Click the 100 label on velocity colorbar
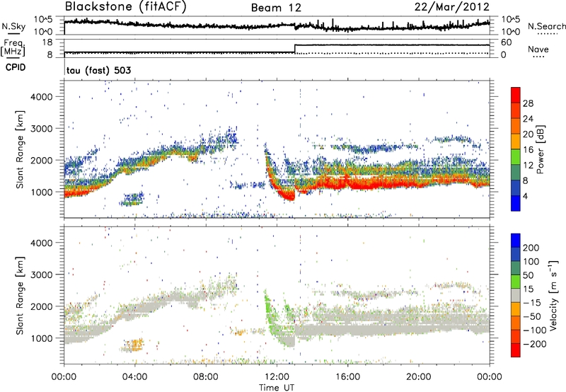Screen dimensions: 566x392 coord(531,262)
